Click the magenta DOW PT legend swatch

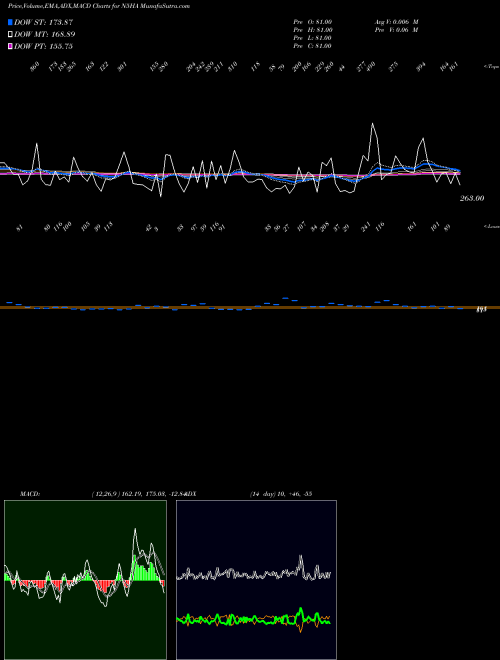coord(10,46)
